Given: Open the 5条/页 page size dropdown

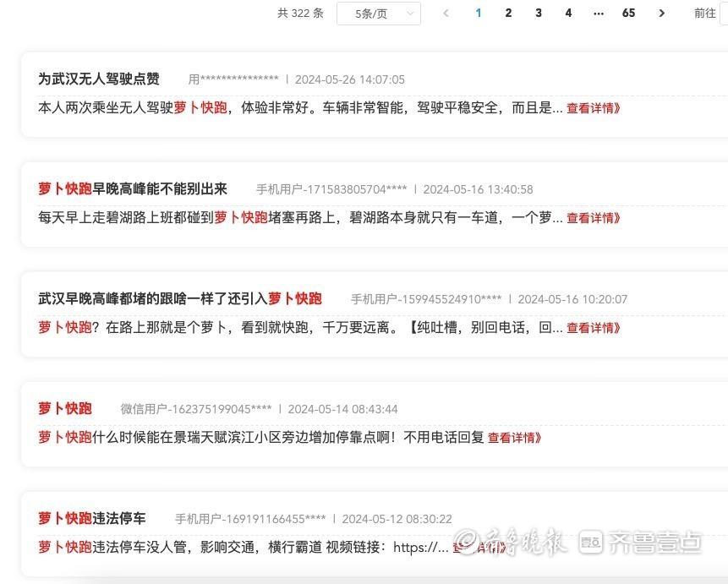Looking at the screenshot, I should pyautogui.click(x=379, y=14).
